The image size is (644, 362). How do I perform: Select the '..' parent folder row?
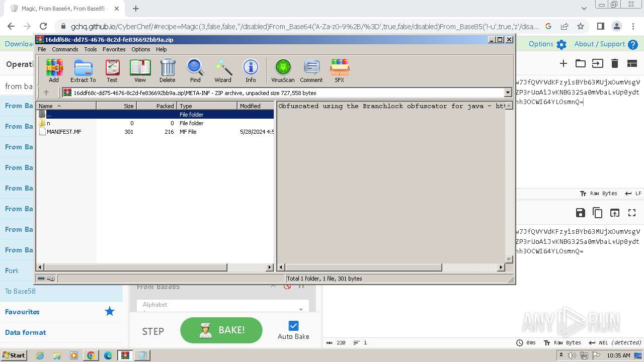[156, 115]
